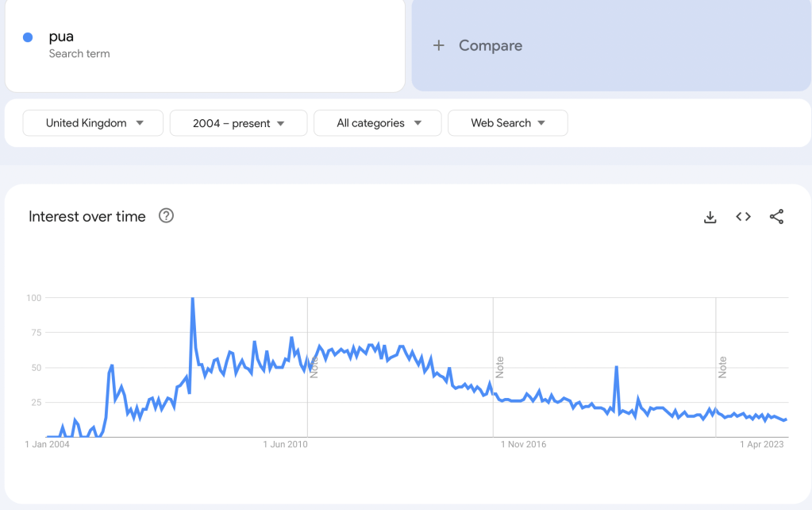
Task: Open the All categories dropdown
Action: [377, 123]
